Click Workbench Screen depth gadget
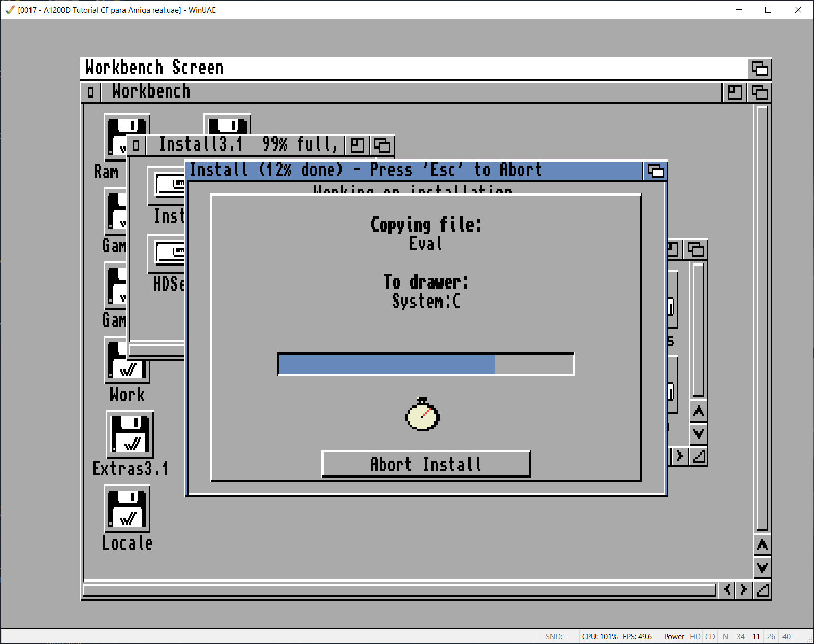Viewport: 814px width, 644px height. click(x=760, y=68)
